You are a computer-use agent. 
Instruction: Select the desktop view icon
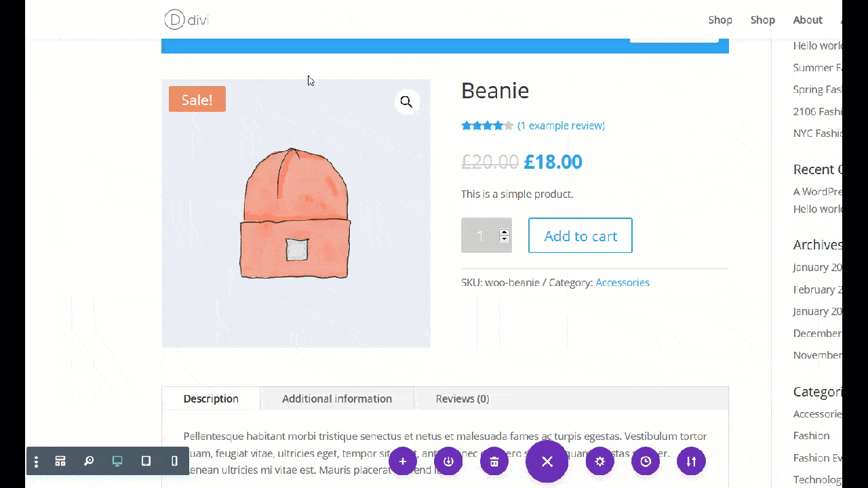click(x=117, y=462)
